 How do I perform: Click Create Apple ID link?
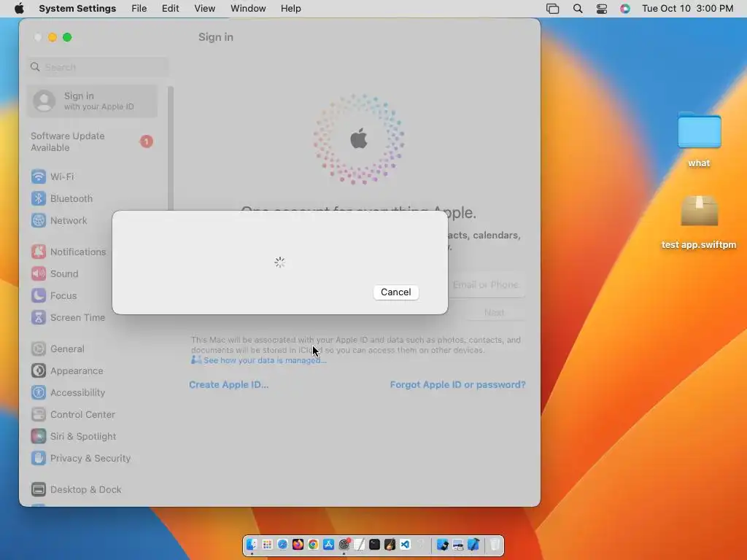click(x=228, y=384)
